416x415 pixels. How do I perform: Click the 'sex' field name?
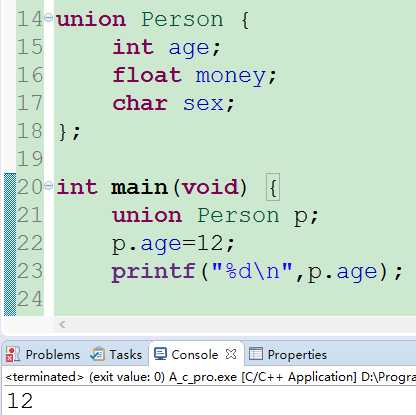203,104
